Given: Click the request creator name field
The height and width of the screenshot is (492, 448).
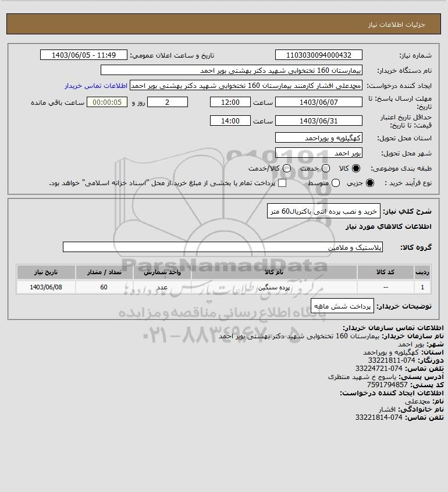Looking at the screenshot, I should pos(246,86).
